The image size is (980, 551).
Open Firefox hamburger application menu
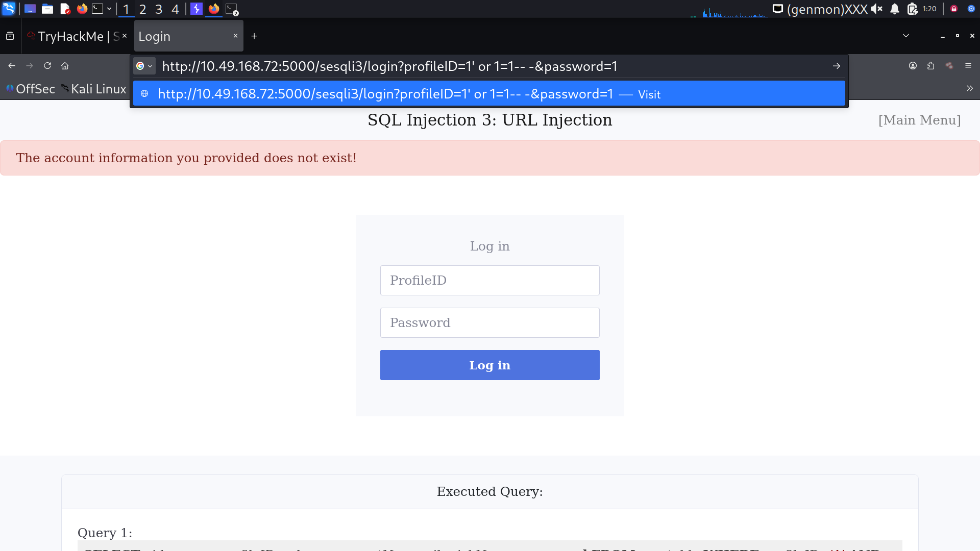[968, 66]
